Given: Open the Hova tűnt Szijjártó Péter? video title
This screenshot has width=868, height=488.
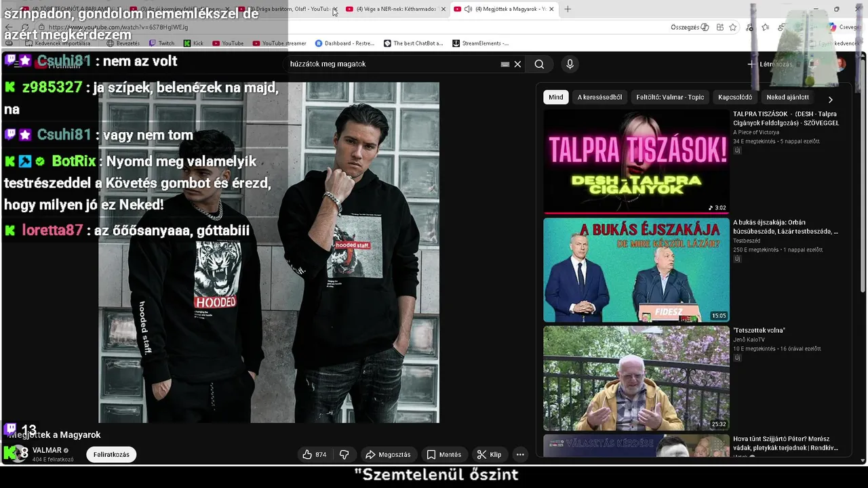Looking at the screenshot, I should (786, 443).
